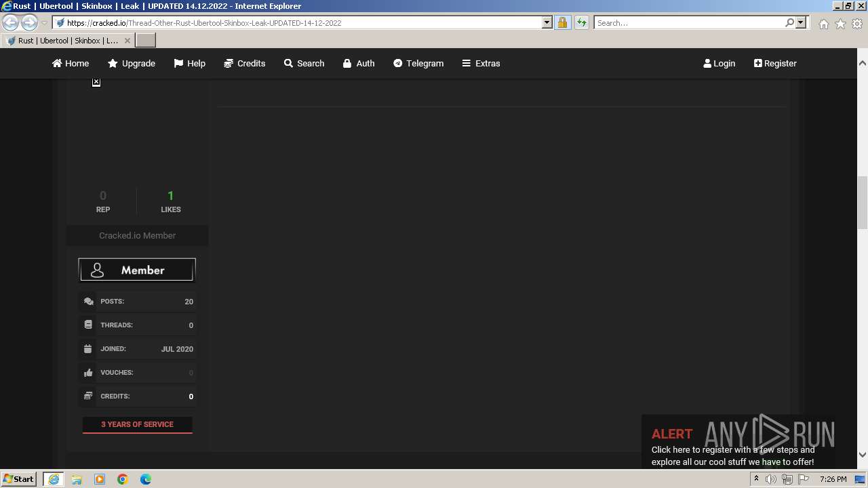Open the Favorites star icon
The height and width of the screenshot is (488, 868).
(x=840, y=24)
